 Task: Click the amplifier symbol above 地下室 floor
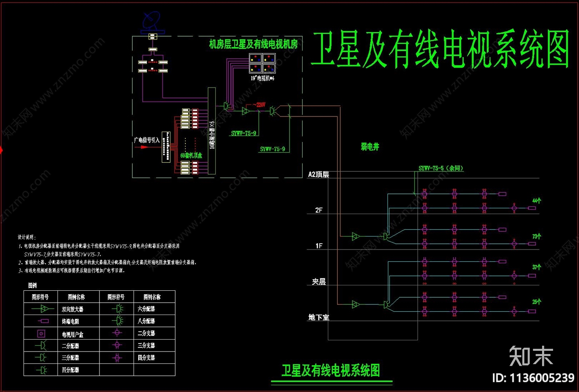356,304
